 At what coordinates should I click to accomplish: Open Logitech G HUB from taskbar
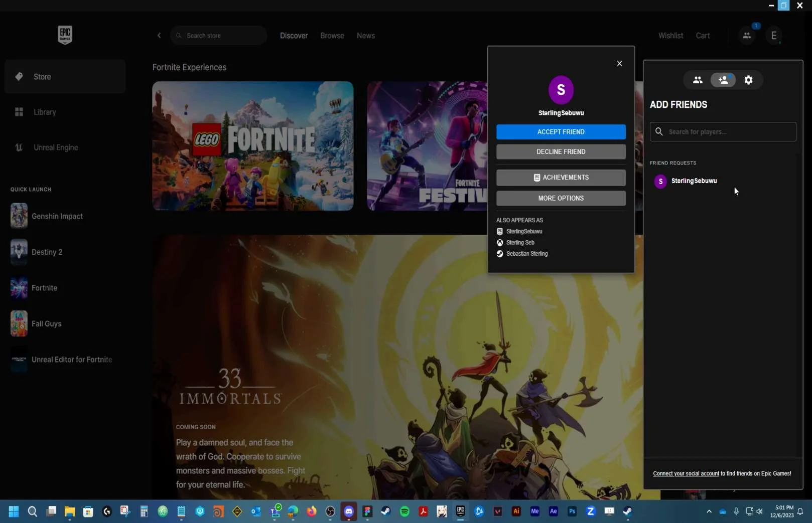coord(107,511)
